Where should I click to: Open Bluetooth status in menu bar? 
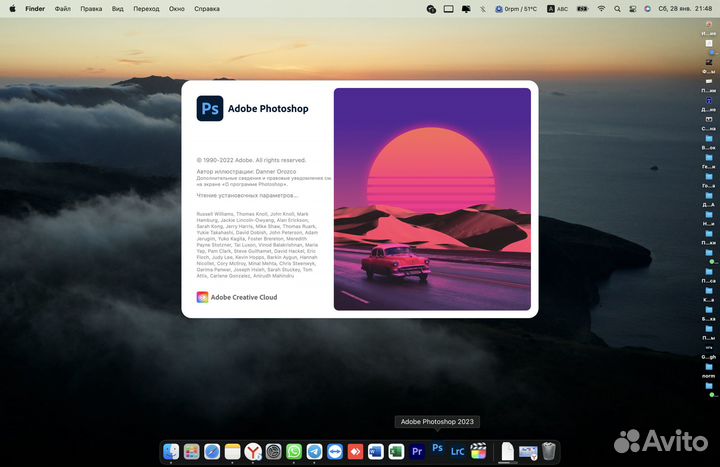(483, 9)
